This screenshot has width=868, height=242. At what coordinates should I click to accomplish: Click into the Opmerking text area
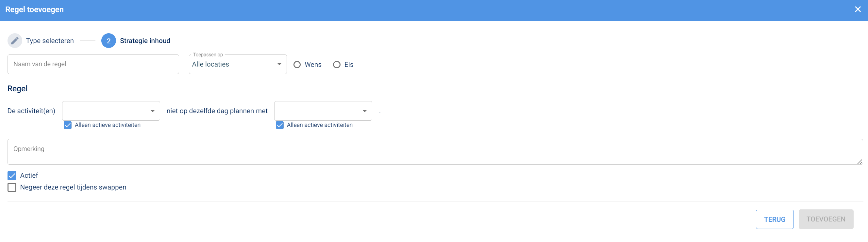pyautogui.click(x=435, y=152)
